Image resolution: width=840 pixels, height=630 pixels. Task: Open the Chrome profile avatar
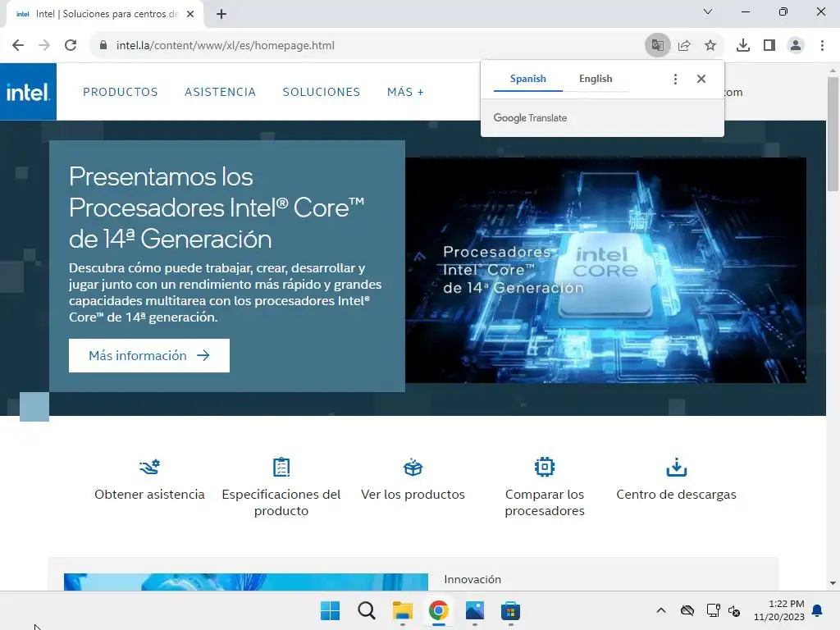tap(796, 45)
